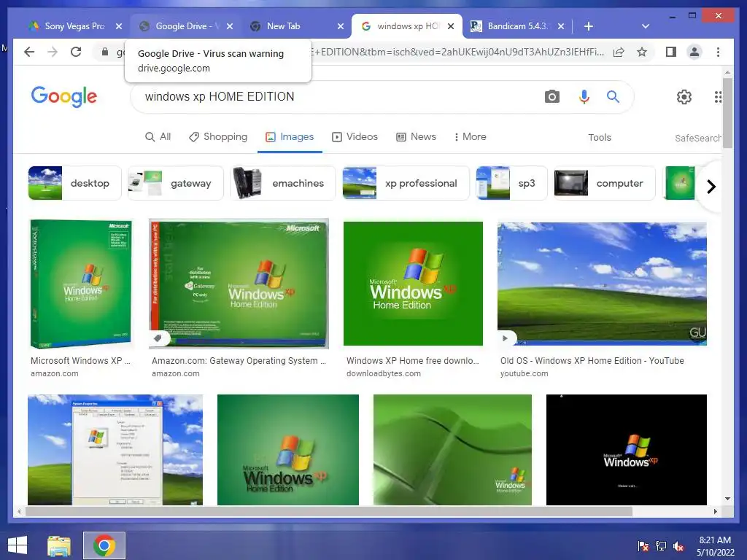747x560 pixels.
Task: Click the network tray icon
Action: (661, 546)
